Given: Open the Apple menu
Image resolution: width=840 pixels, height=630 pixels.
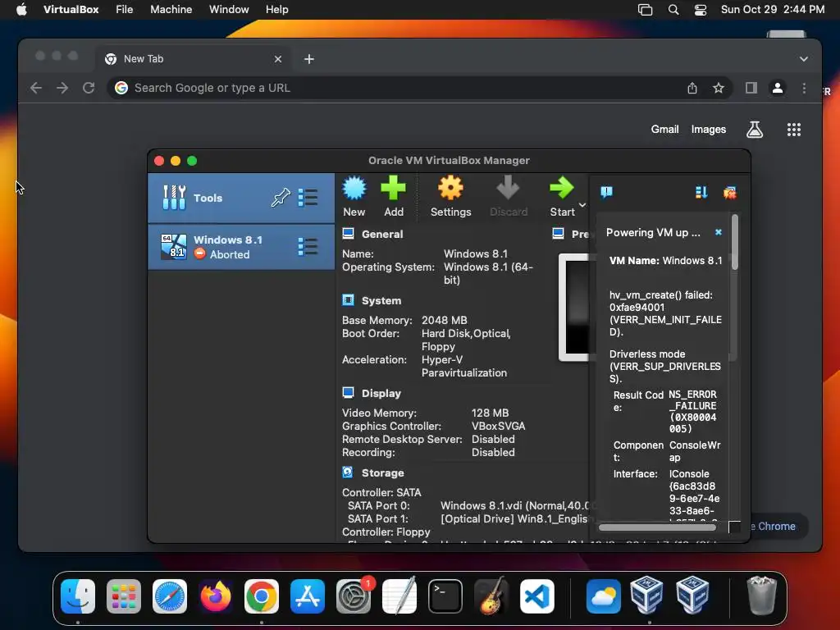Looking at the screenshot, I should [x=21, y=9].
